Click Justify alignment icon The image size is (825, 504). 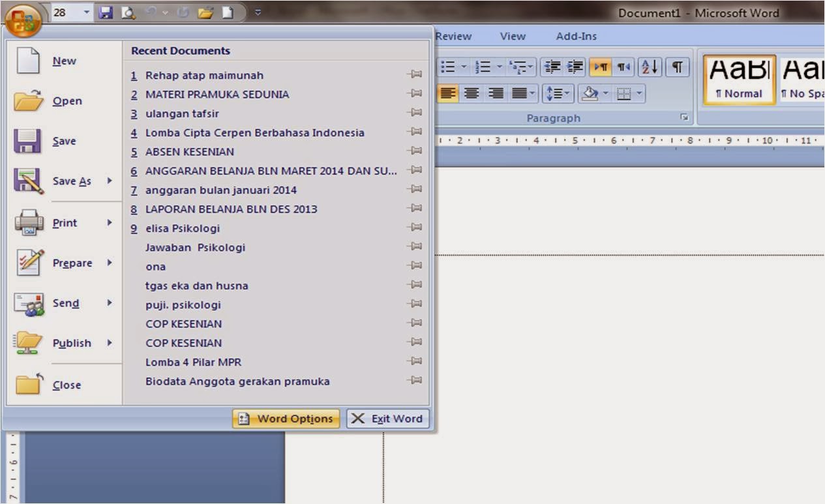click(520, 94)
